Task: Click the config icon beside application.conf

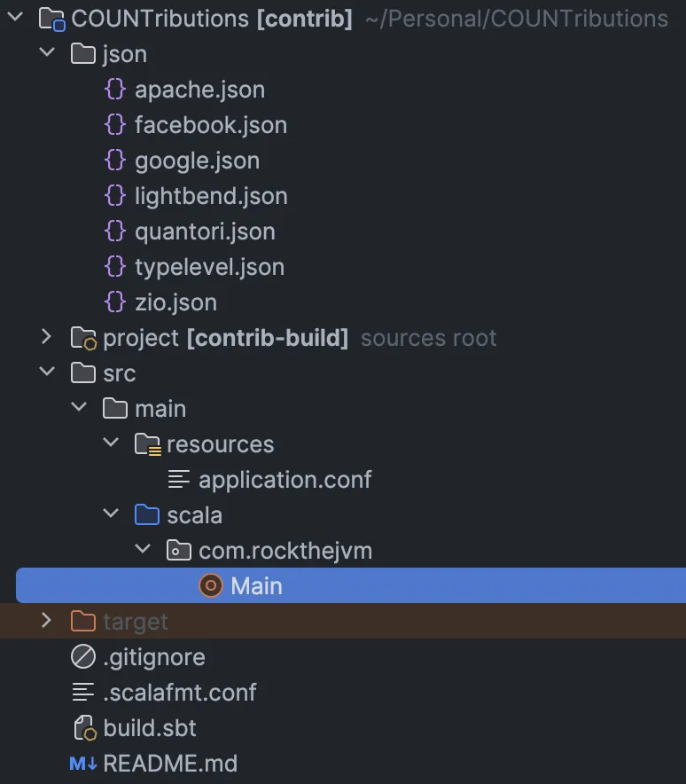Action: click(x=179, y=479)
